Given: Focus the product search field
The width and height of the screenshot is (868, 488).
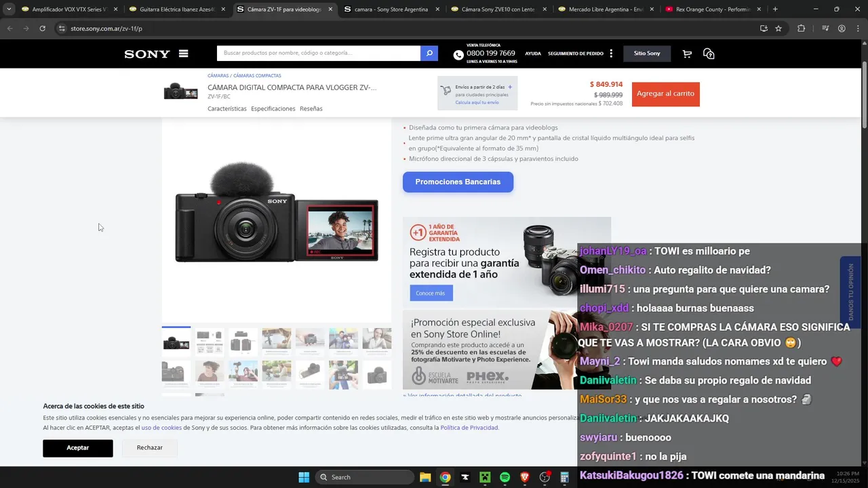Looking at the screenshot, I should pos(319,53).
